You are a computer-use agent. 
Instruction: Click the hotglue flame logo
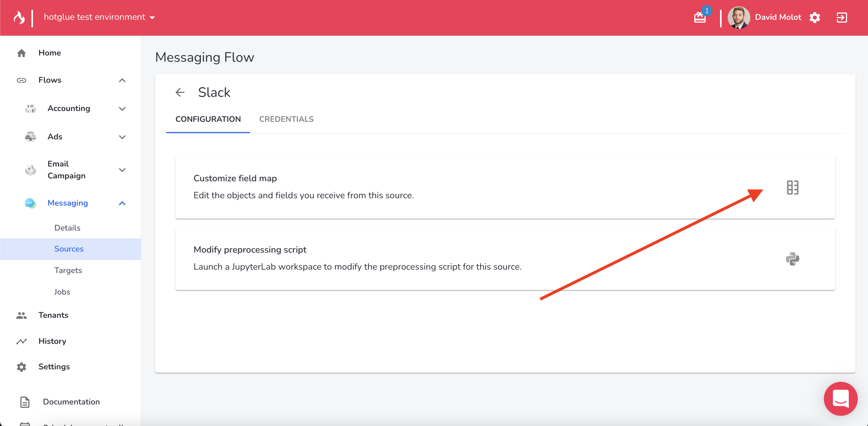tap(19, 18)
